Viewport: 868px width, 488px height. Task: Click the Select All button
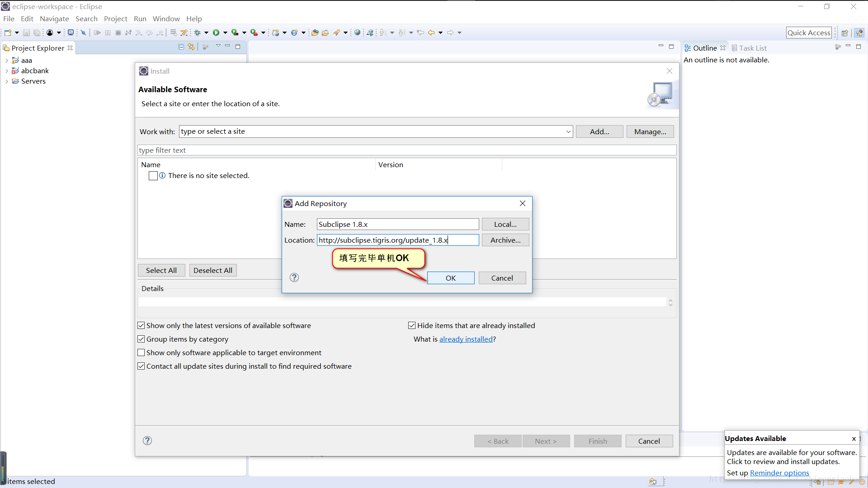point(161,270)
